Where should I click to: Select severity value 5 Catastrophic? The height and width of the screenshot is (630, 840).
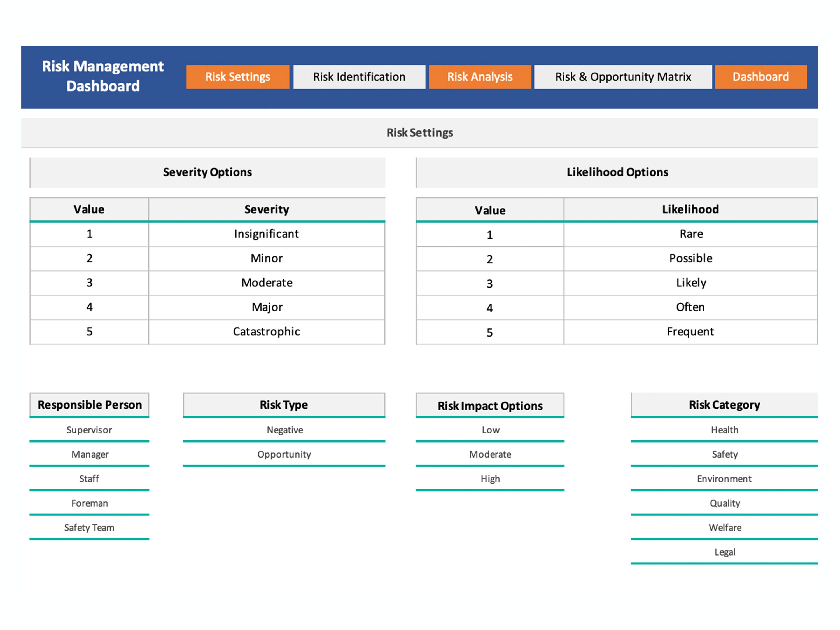[266, 331]
